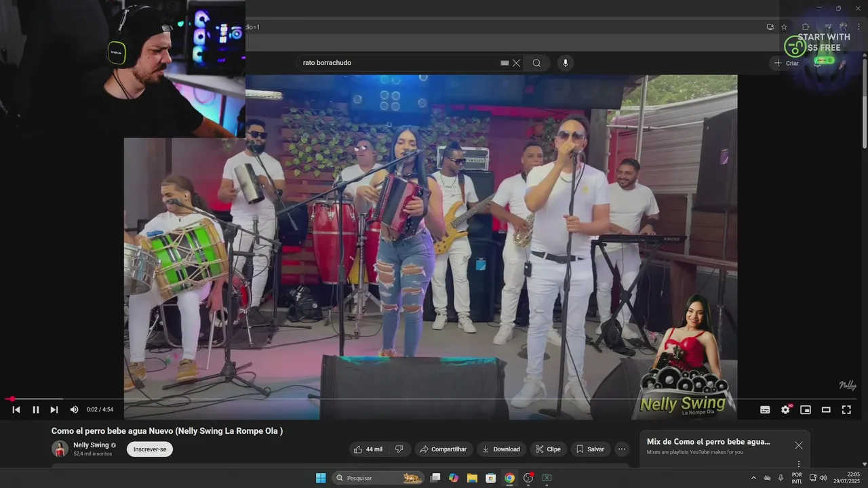Click Salvar to save video
Image resolution: width=868 pixels, height=488 pixels.
590,449
